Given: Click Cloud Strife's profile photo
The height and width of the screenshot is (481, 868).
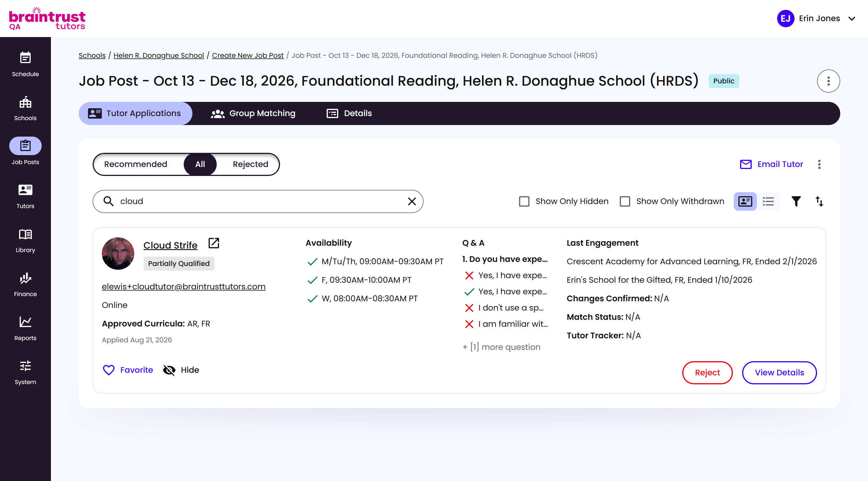Looking at the screenshot, I should 118,254.
